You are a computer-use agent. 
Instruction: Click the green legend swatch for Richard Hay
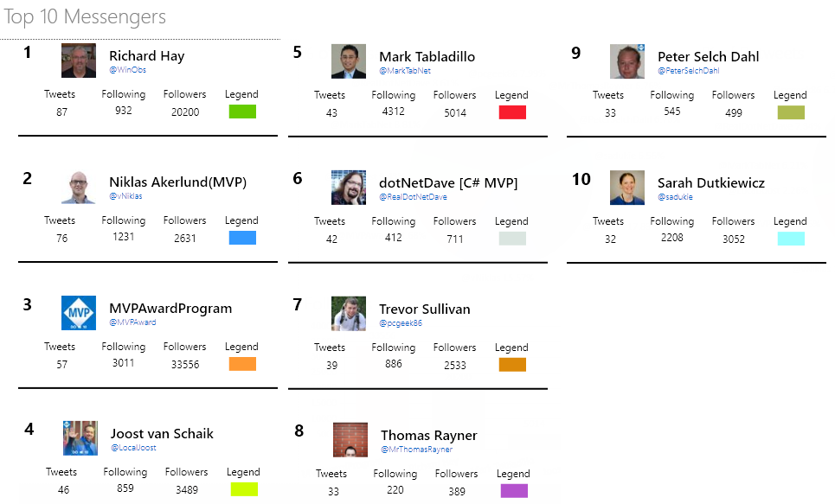242,112
